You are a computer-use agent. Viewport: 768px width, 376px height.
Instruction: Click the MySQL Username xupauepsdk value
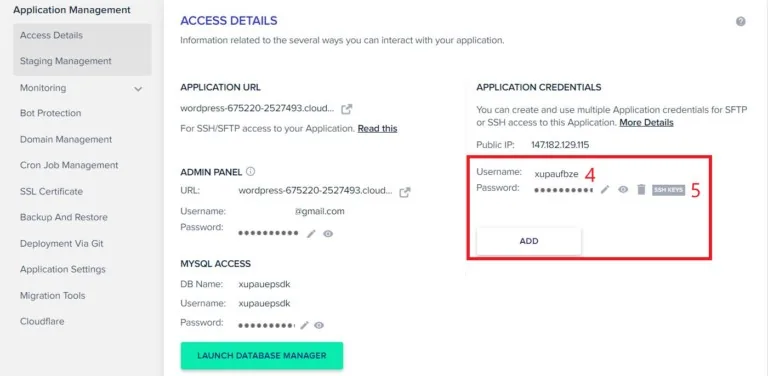tap(264, 304)
